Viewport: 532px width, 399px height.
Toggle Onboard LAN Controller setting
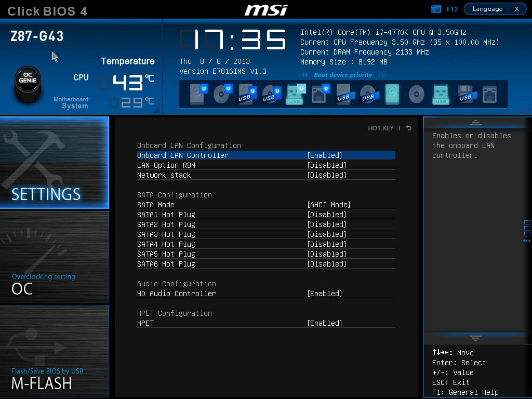(x=266, y=155)
